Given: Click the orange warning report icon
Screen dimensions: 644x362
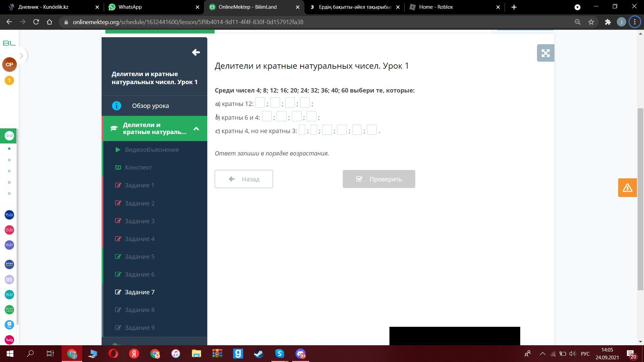Looking at the screenshot, I should tap(627, 188).
